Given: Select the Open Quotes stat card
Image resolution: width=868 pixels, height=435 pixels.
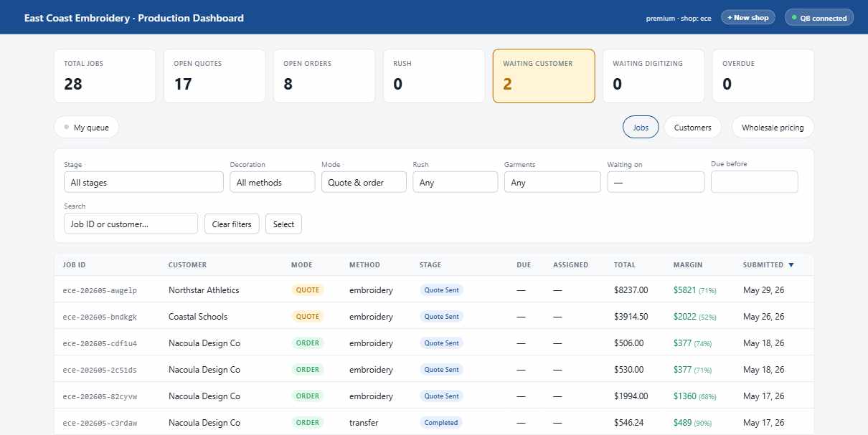Looking at the screenshot, I should [214, 76].
